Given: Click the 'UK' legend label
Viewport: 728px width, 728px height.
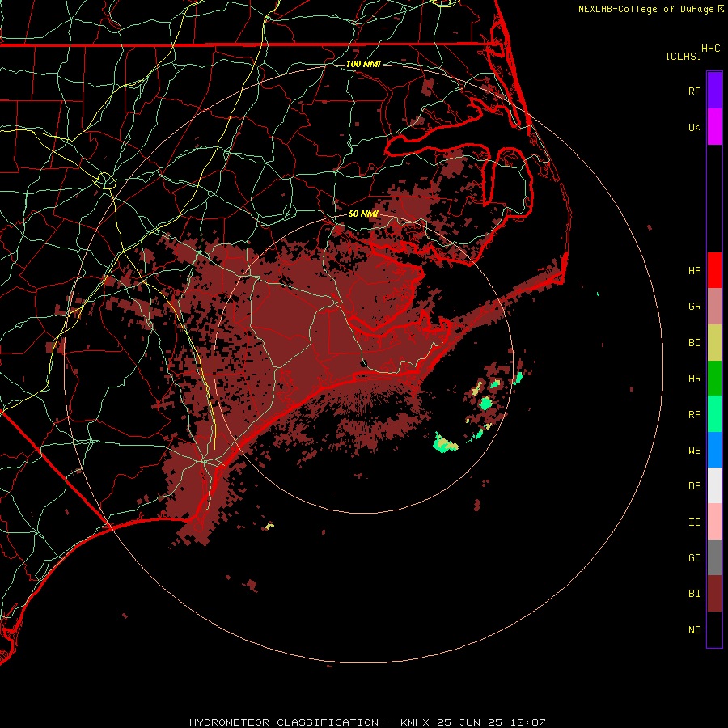Looking at the screenshot, I should click(x=694, y=128).
